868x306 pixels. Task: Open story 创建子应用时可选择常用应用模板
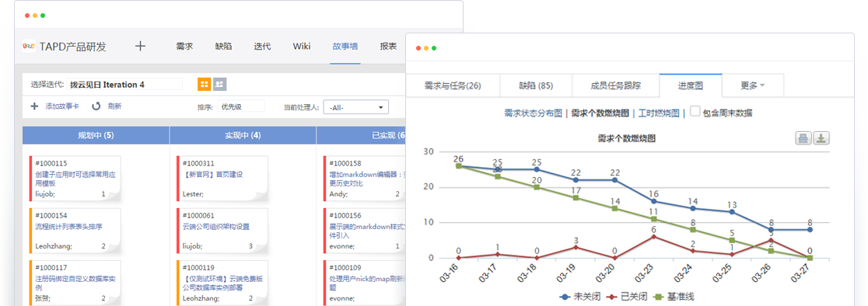coord(75,179)
